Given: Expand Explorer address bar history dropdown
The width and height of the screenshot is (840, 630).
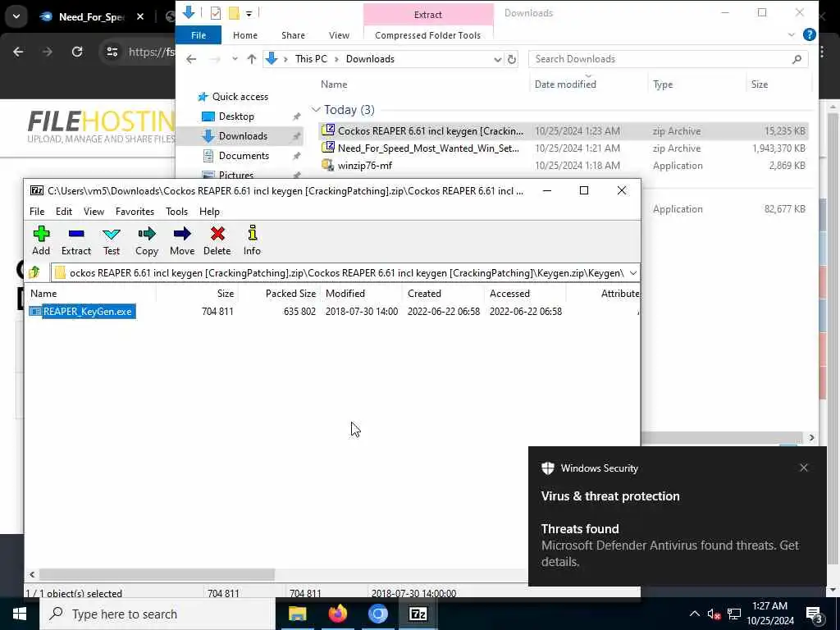Looking at the screenshot, I should [x=497, y=59].
